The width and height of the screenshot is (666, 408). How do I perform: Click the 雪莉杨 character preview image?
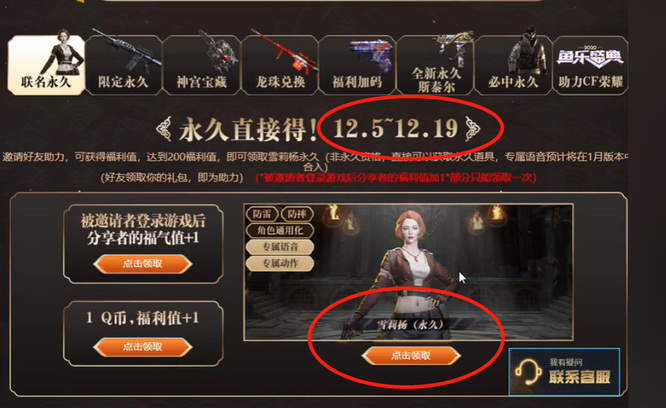point(408,272)
